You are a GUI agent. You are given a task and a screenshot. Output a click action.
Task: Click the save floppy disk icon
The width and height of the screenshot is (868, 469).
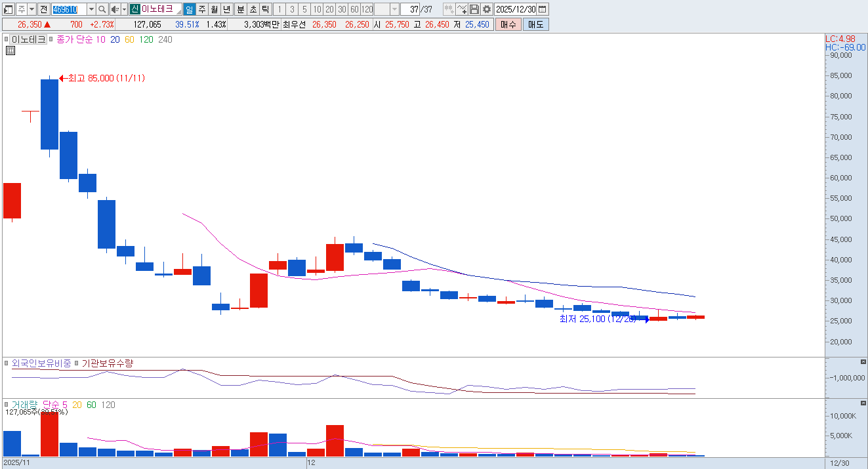(474, 9)
